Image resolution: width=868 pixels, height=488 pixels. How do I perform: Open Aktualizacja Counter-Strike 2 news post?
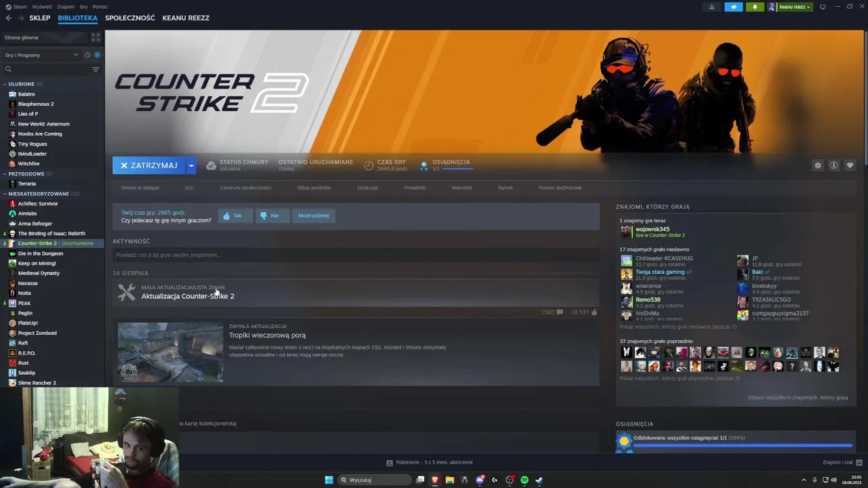tap(188, 296)
